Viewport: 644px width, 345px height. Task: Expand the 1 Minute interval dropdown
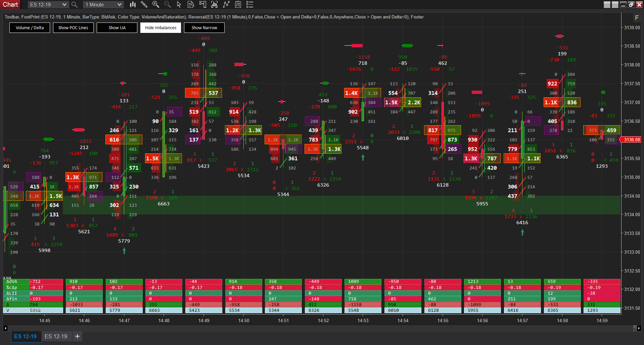coord(103,5)
